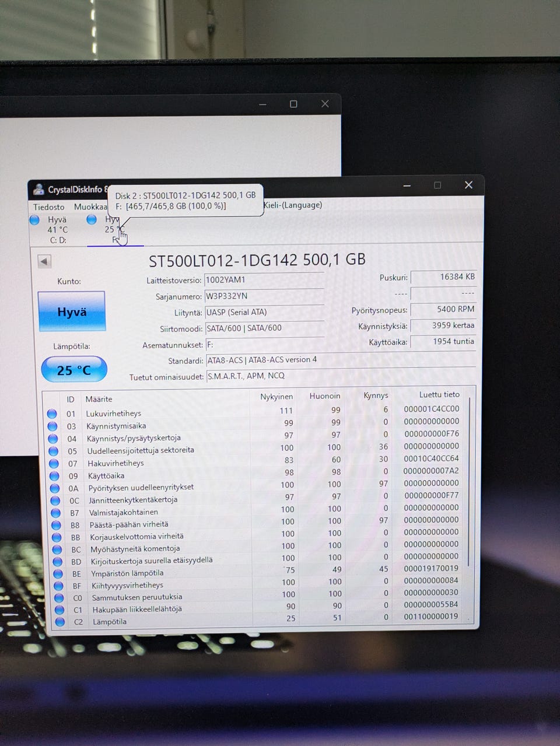This screenshot has height=746, width=560.
Task: Click the status dot of Hakuvirhetiheys row
Action: tap(54, 464)
